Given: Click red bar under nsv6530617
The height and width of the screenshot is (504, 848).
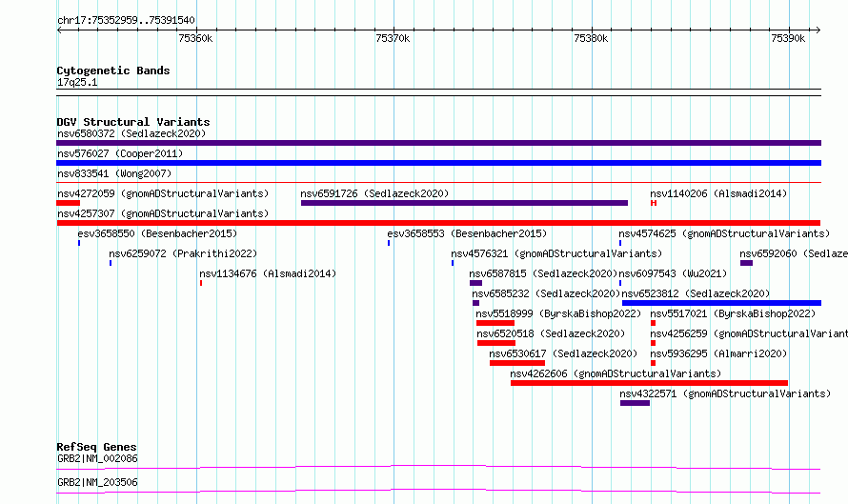Looking at the screenshot, I should tap(517, 363).
